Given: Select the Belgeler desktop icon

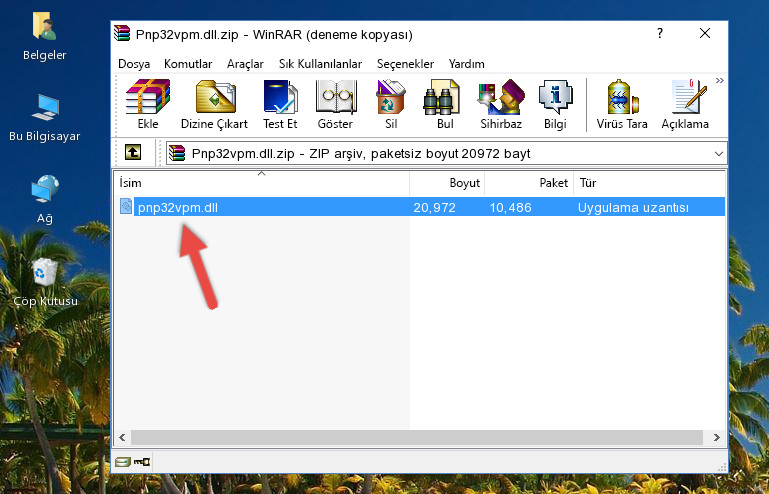Looking at the screenshot, I should (44, 36).
